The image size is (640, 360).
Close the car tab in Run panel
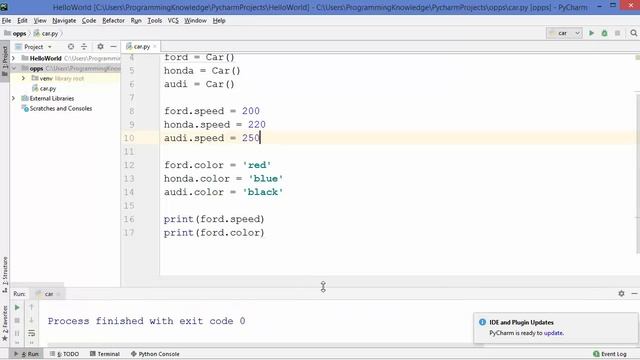(58, 294)
